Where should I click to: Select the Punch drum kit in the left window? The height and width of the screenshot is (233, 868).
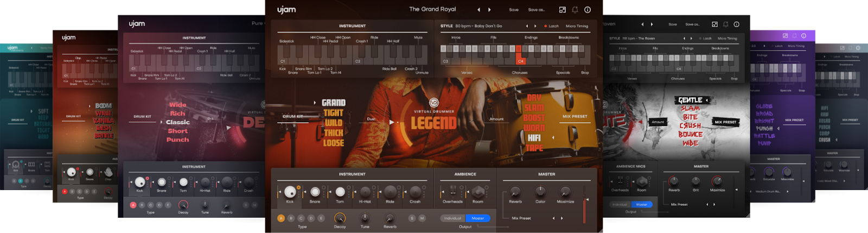[178, 140]
